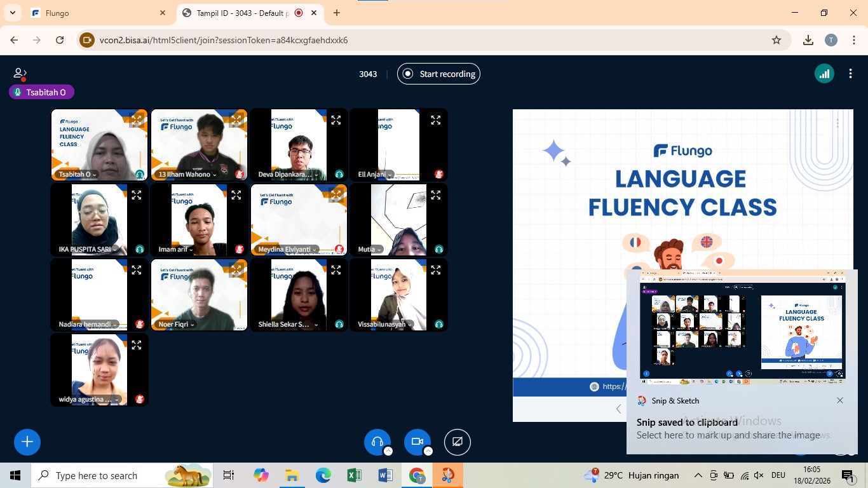868x488 pixels.
Task: Fullscreen 13 Ilham Wahono's webcam tile
Action: [236, 119]
